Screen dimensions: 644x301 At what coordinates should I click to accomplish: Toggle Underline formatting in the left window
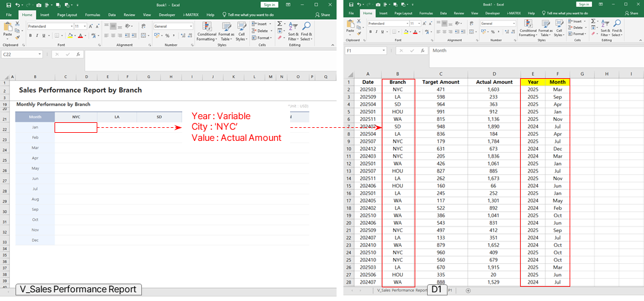coord(45,36)
